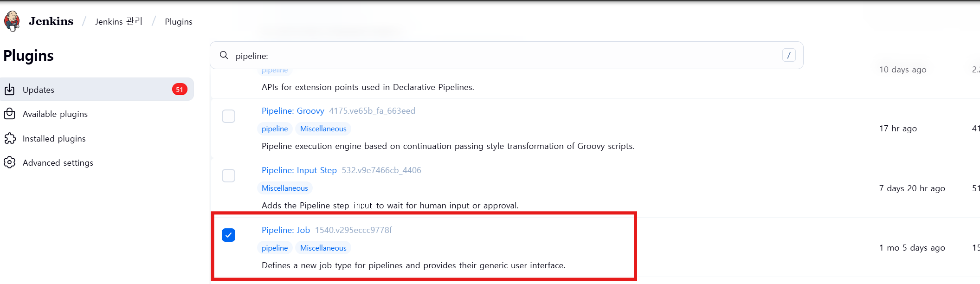Open Advanced settings section
980x284 pixels.
(58, 163)
